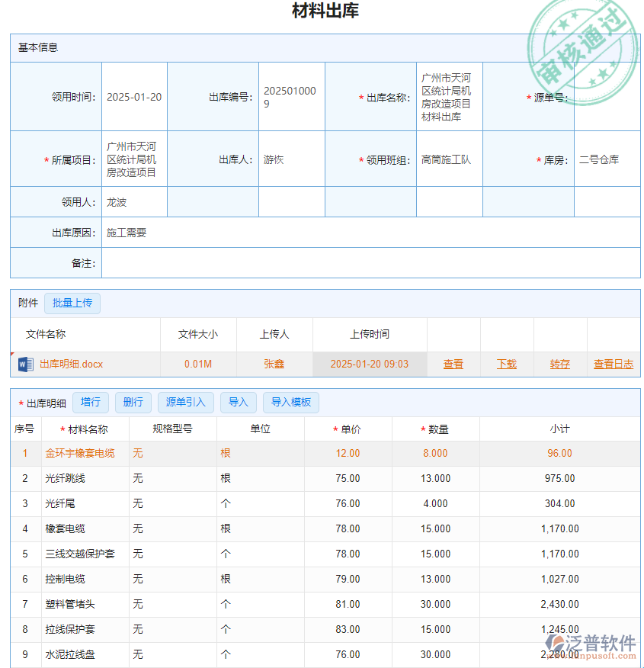Click 增行 to add a detail row

pos(91,402)
